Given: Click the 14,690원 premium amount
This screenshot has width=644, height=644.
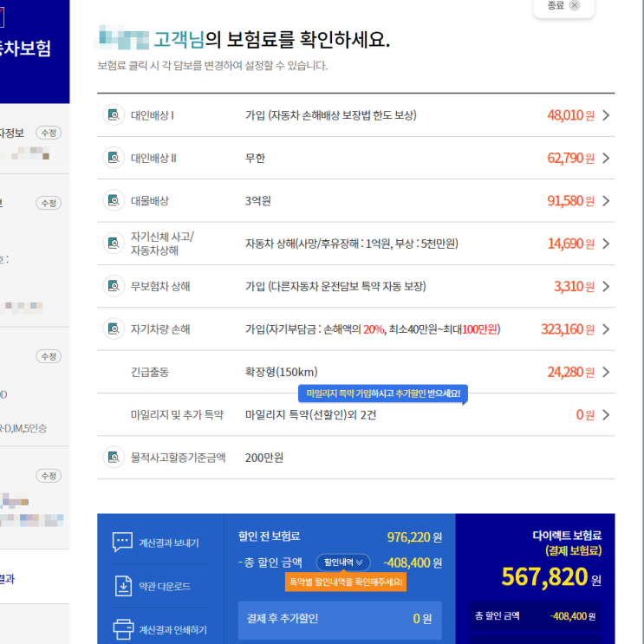Looking at the screenshot, I should 571,244.
